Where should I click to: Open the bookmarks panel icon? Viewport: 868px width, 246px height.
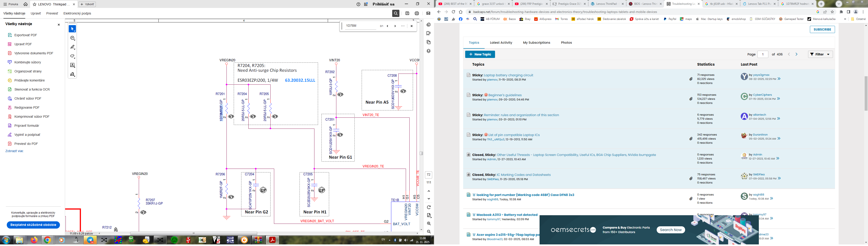(x=428, y=33)
